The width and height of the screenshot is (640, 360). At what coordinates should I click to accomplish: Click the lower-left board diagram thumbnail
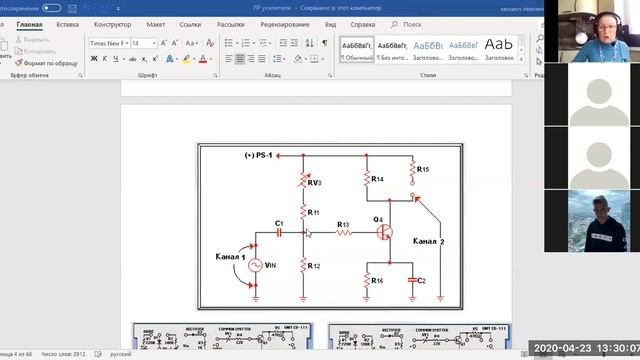[x=222, y=336]
